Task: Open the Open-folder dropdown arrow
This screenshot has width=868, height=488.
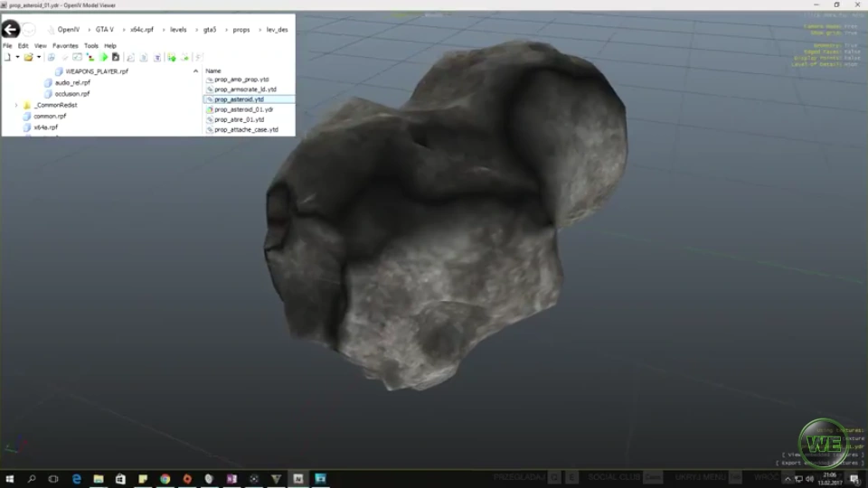Action: coord(39,57)
